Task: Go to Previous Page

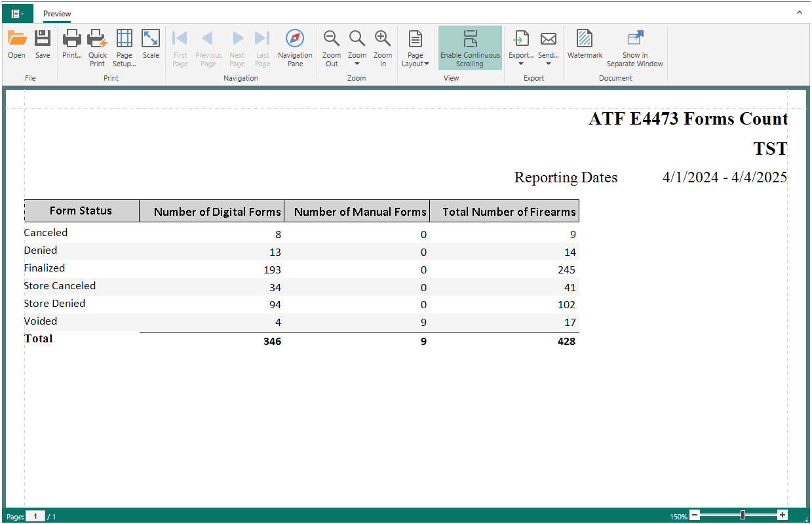Action: [208, 48]
